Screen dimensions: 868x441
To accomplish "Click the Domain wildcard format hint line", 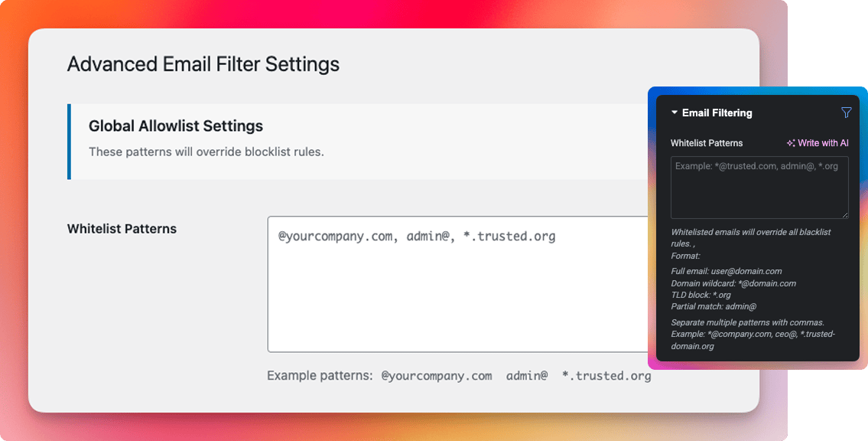I will pos(733,283).
